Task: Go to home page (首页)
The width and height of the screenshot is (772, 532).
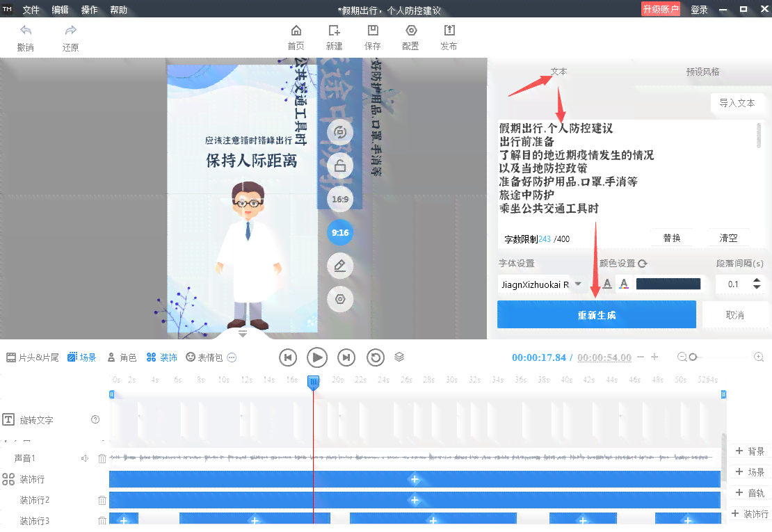Action: point(296,38)
